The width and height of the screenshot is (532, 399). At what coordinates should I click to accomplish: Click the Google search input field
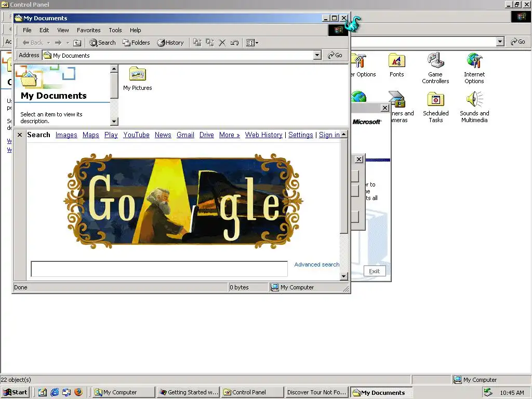click(x=159, y=269)
